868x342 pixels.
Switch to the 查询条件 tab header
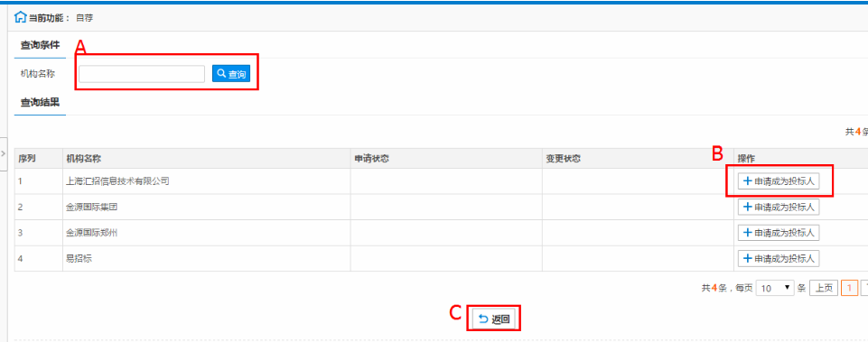point(40,44)
